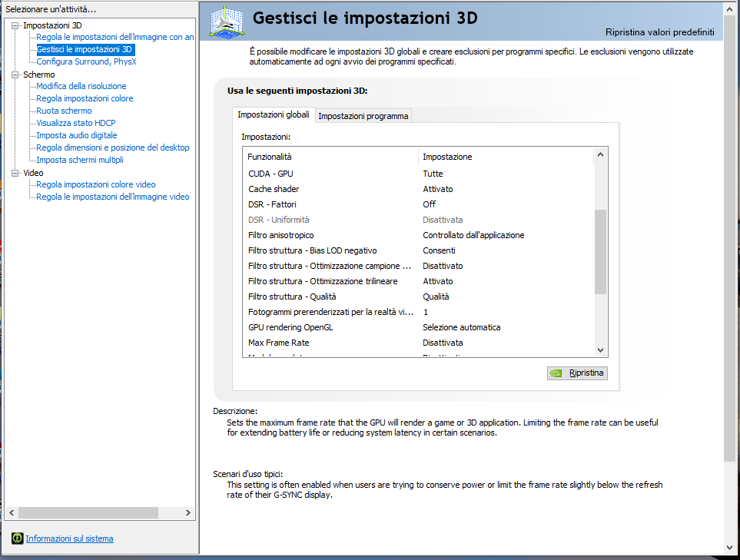
Task: Collapse the Video tree node
Action: [x=15, y=173]
